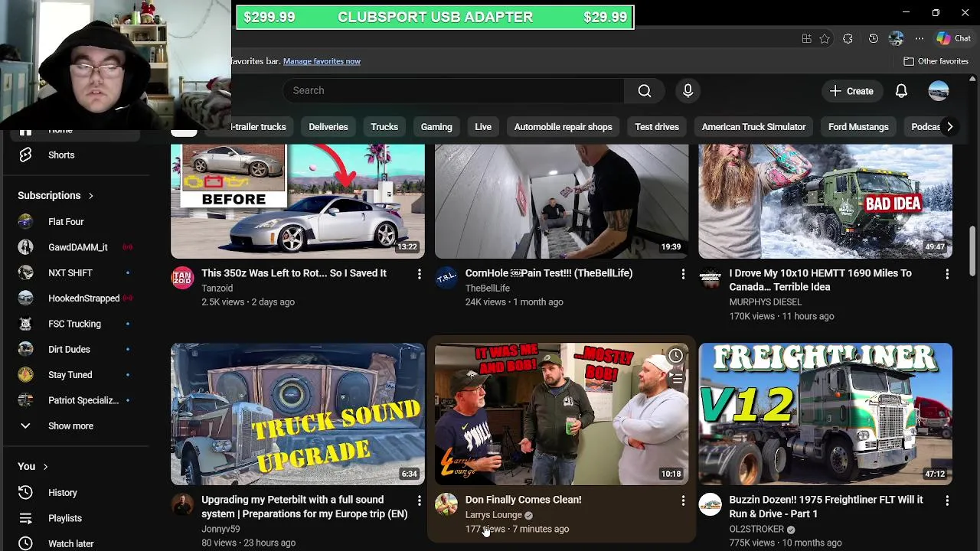The image size is (980, 551).
Task: Expand subscriptions with Show more
Action: [70, 426]
